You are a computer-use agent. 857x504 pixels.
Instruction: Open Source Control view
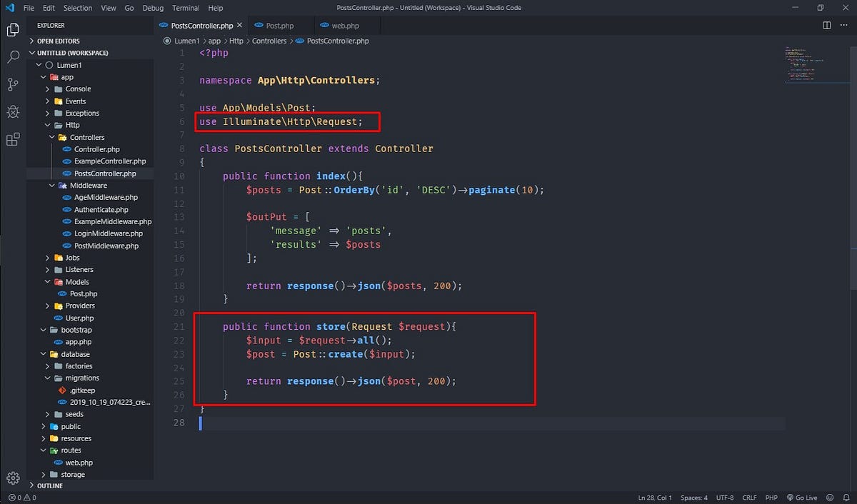13,84
